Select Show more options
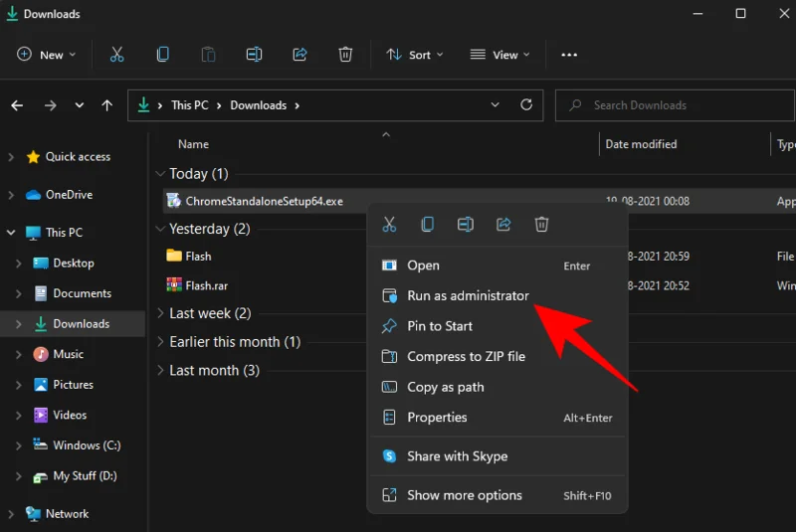Viewport: 796px width, 532px height. tap(497, 495)
